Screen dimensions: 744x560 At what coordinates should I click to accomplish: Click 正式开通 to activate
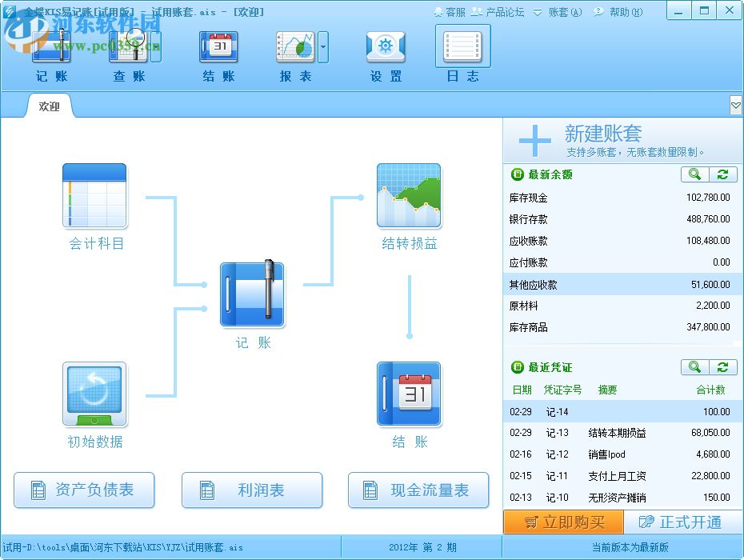coord(684,522)
